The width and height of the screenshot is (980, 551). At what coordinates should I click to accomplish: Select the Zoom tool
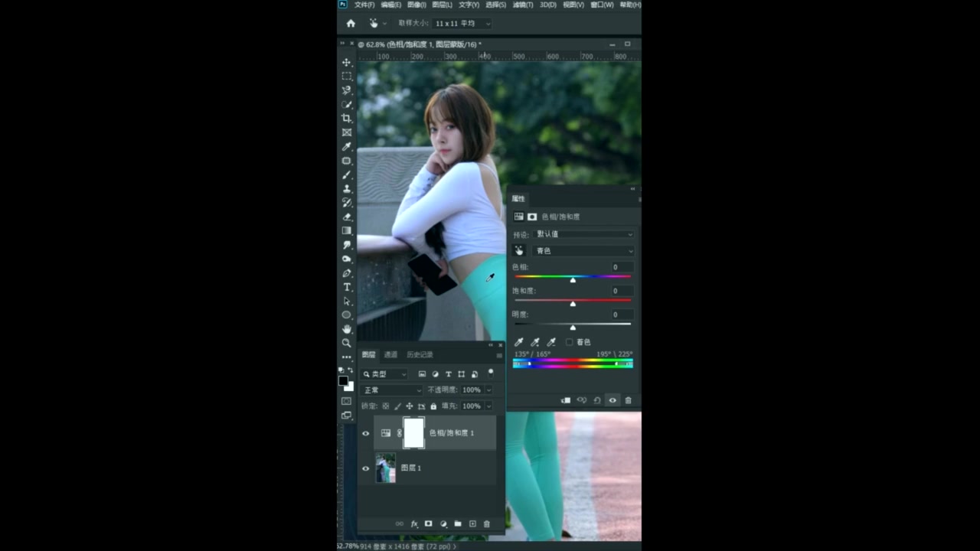(346, 343)
